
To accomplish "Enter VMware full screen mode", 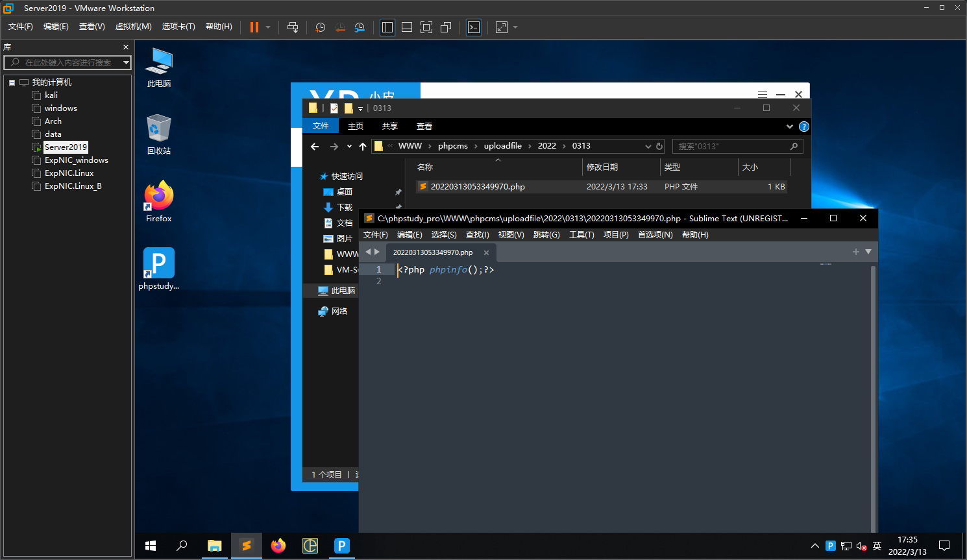I will click(x=426, y=27).
